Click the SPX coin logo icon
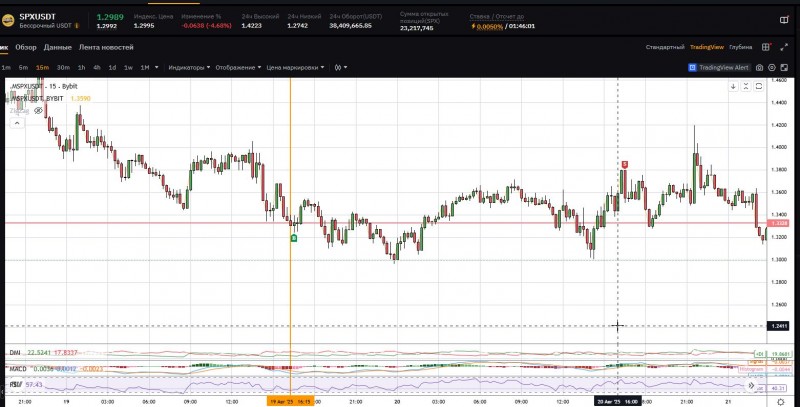 8,20
